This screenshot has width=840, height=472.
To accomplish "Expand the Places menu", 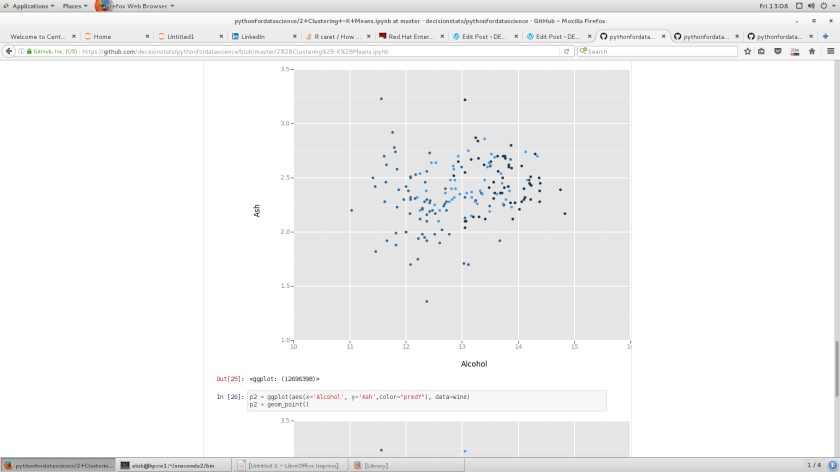I will pos(75,6).
